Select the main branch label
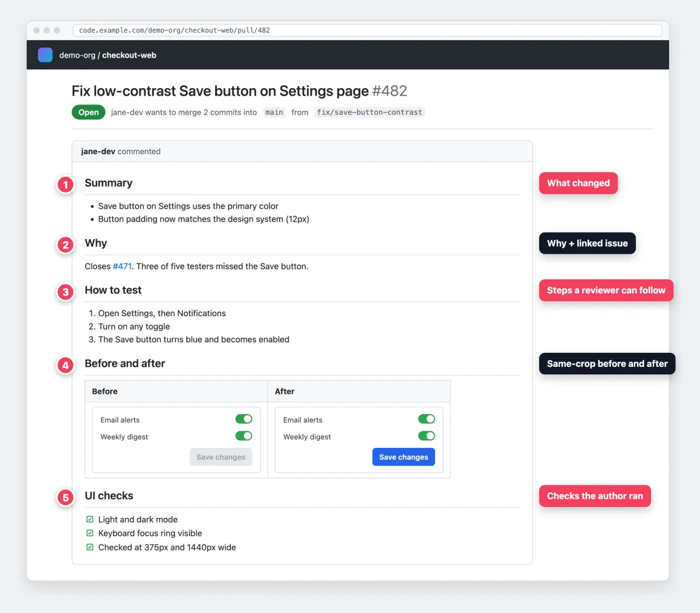This screenshot has width=700, height=613. coord(274,112)
